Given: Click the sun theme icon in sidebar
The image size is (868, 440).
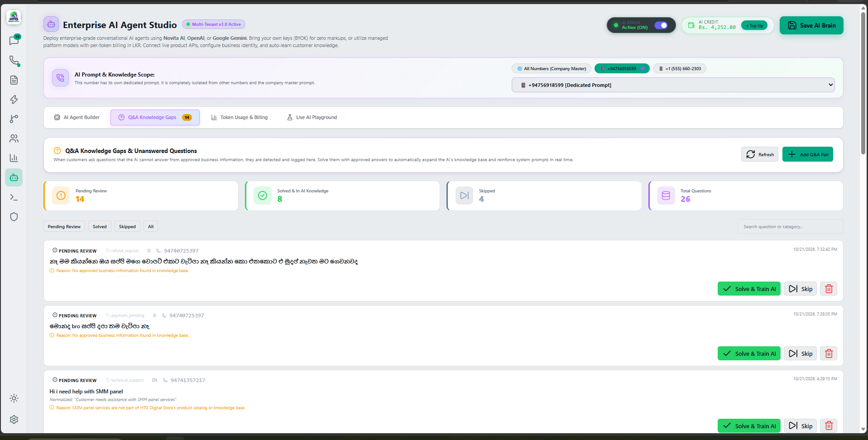Looking at the screenshot, I should click(14, 398).
